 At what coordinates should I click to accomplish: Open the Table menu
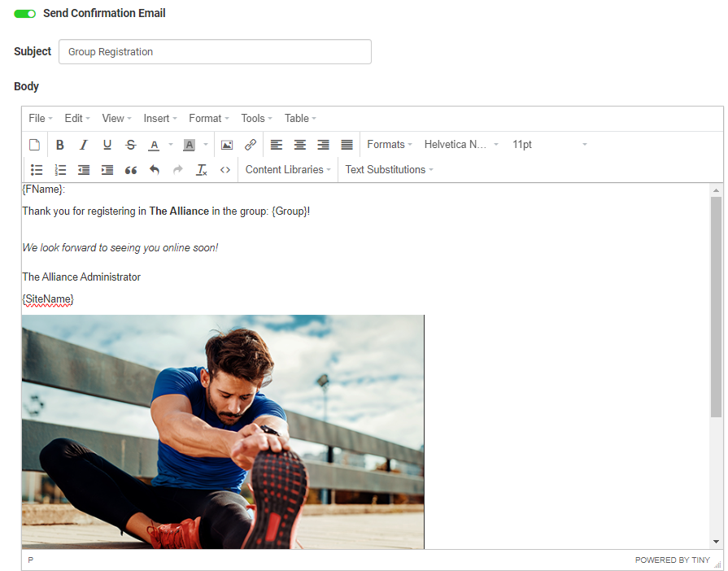(300, 119)
